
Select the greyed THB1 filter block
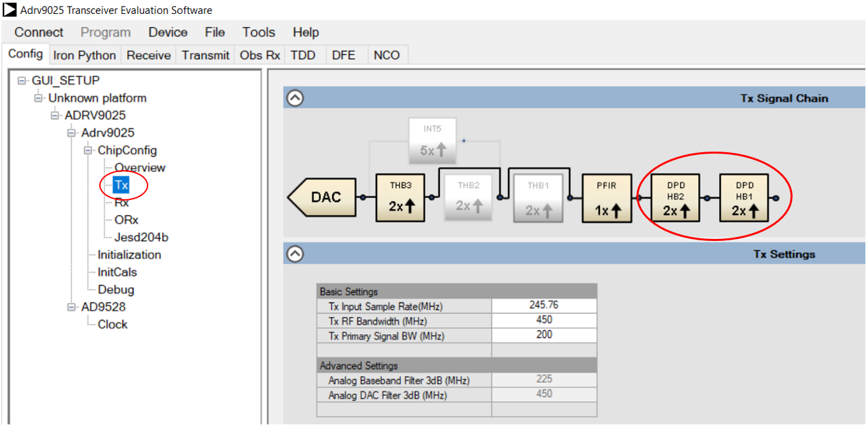pos(538,197)
